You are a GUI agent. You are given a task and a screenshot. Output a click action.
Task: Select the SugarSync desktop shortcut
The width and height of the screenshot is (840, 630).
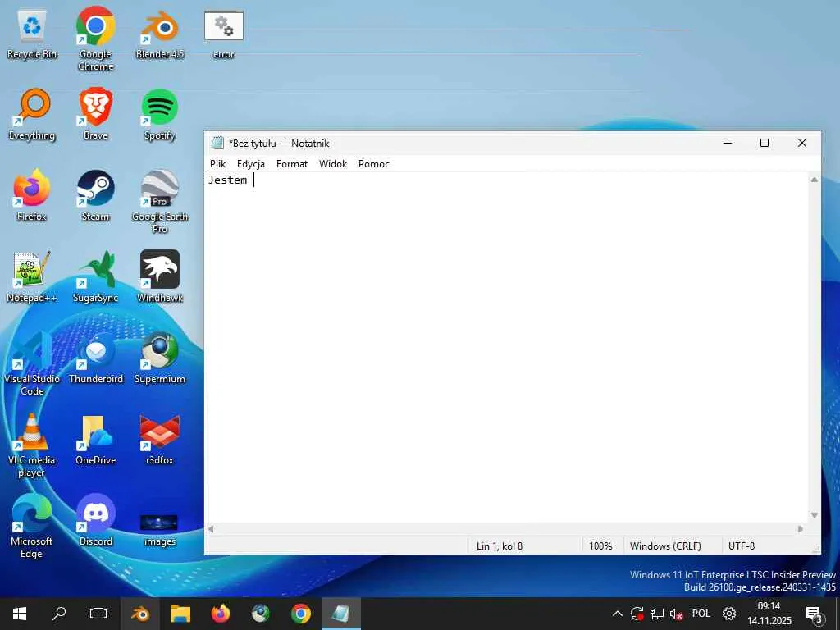pos(95,277)
